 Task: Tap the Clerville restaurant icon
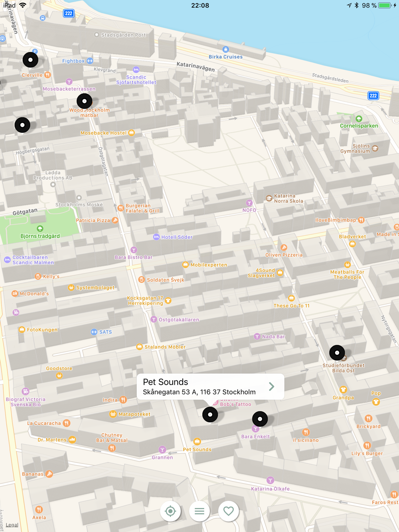click(47, 75)
